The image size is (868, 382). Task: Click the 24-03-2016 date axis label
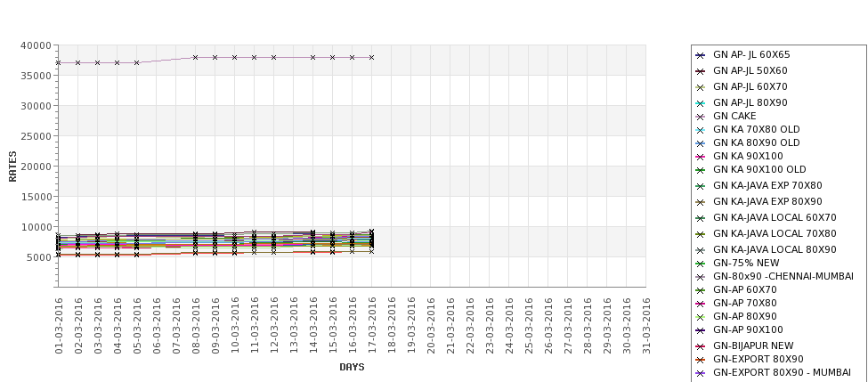(x=509, y=325)
